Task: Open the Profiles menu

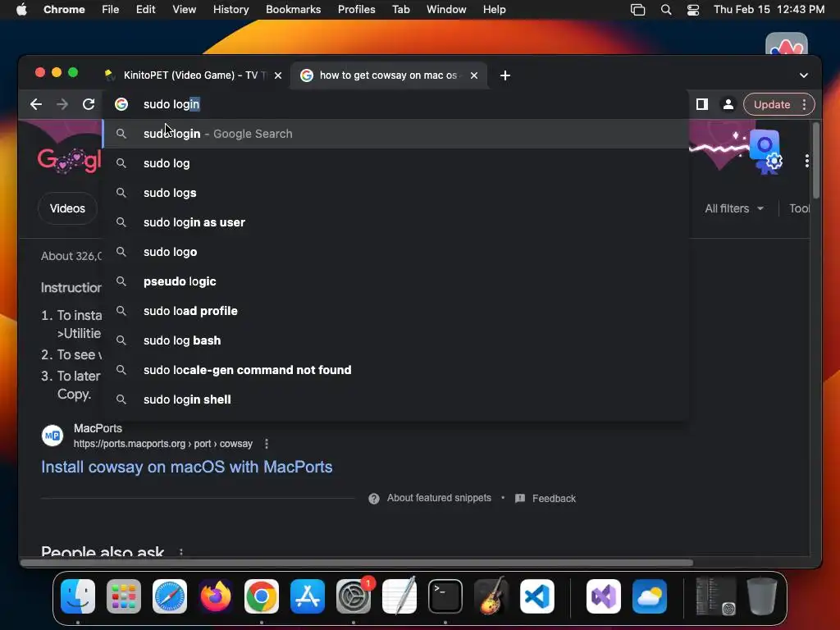Action: pyautogui.click(x=356, y=10)
